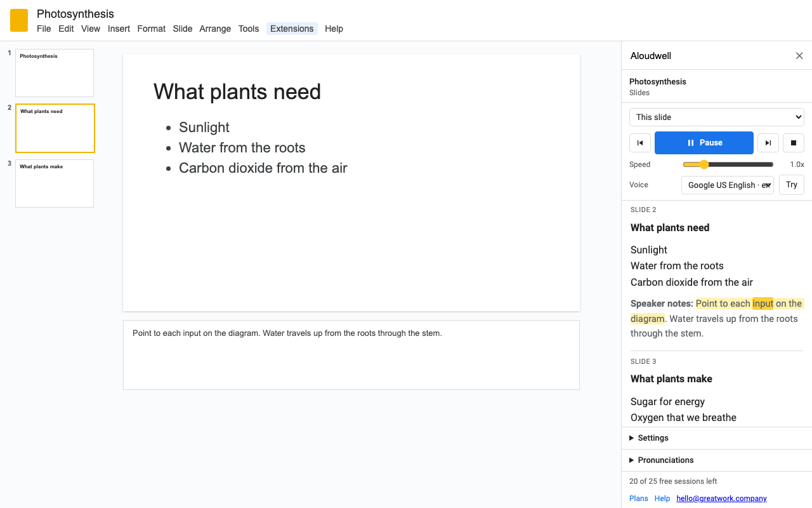Select slide 1 thumbnail 'Photosynthesis'
The image size is (812, 508).
[55, 73]
